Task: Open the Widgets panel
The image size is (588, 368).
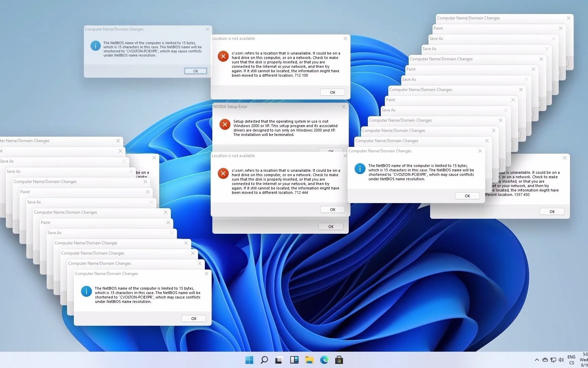Action: point(294,360)
